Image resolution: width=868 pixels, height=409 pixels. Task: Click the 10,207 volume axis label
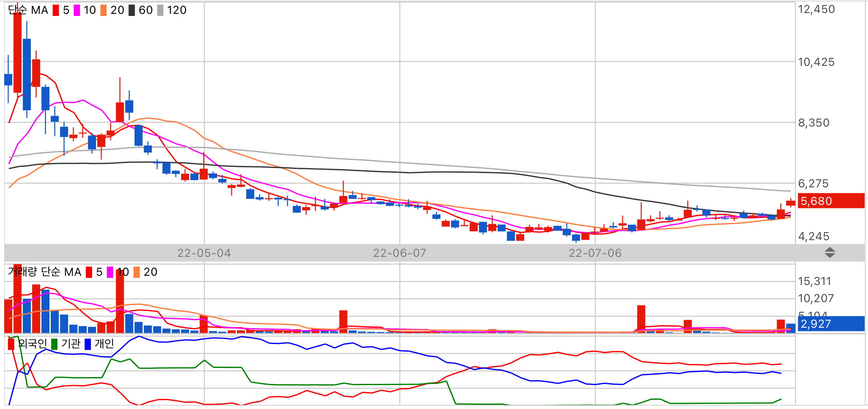[816, 298]
